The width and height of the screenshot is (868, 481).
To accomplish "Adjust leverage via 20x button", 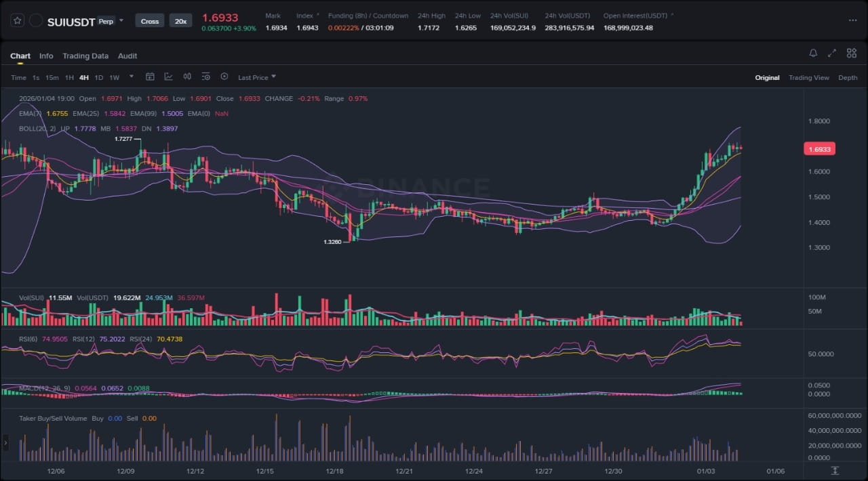I will click(180, 21).
